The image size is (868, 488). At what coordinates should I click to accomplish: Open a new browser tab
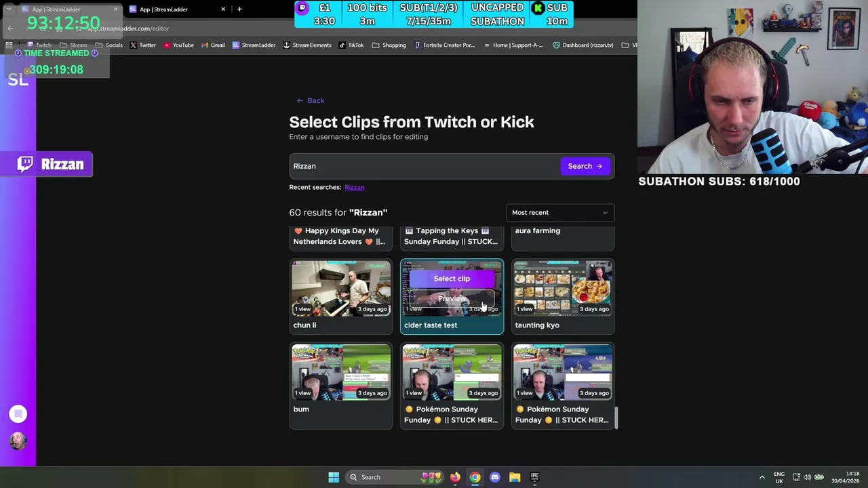[x=239, y=9]
